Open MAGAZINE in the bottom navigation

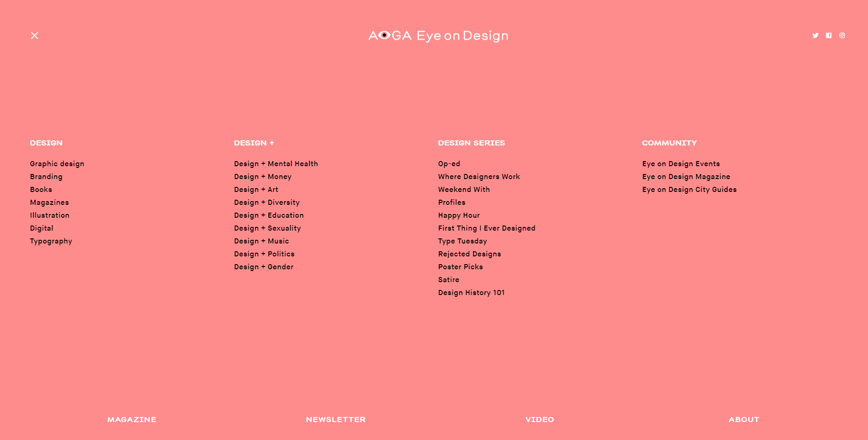coord(132,420)
